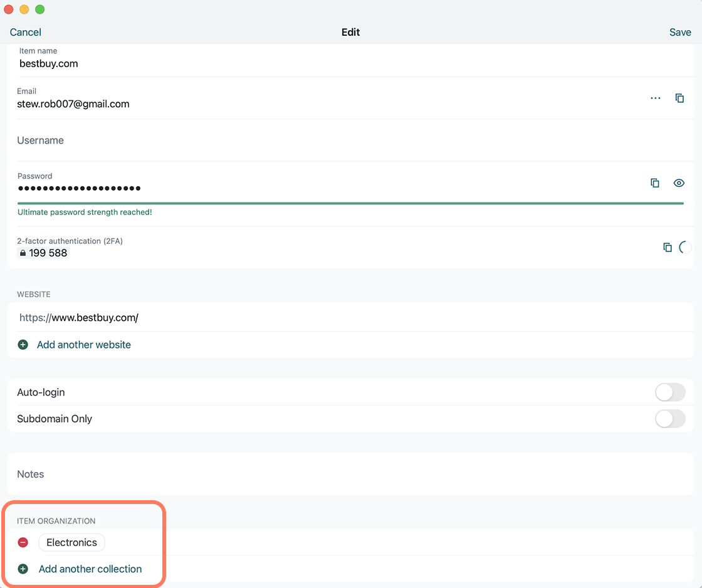This screenshot has width=702, height=588.
Task: Click Add another collection link
Action: 90,569
